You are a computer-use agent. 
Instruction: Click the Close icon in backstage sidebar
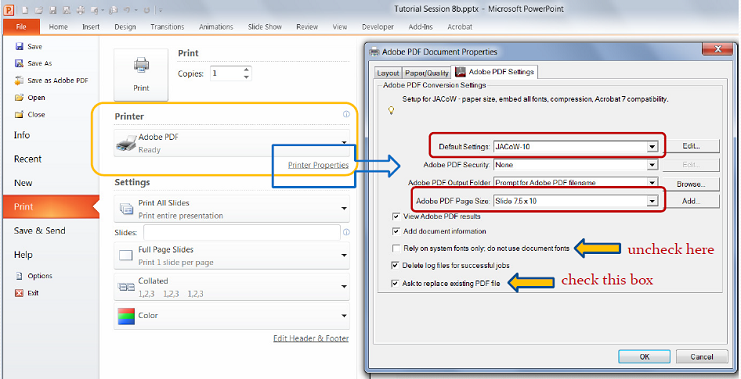pyautogui.click(x=19, y=114)
